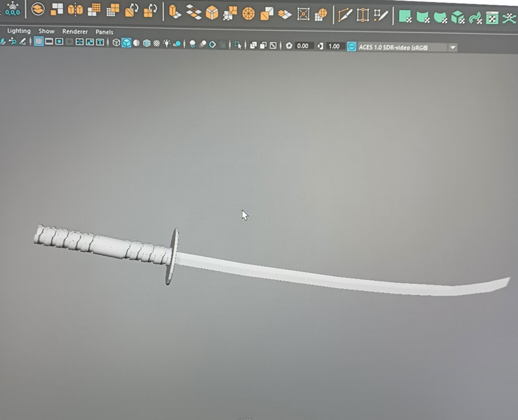Open the Panels menu
Image resolution: width=518 pixels, height=420 pixels.
point(104,32)
